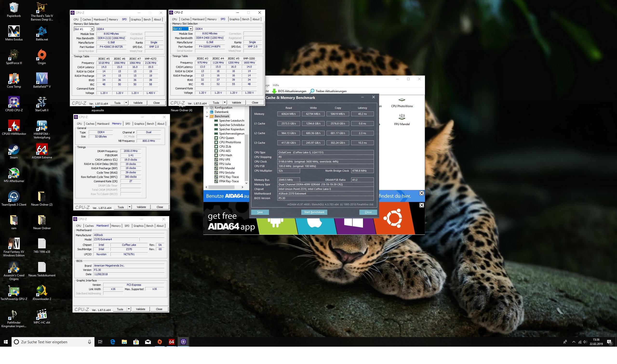Click the Treiber Aktualisierungen magnifier icon
The height and width of the screenshot is (364, 617).
(312, 91)
